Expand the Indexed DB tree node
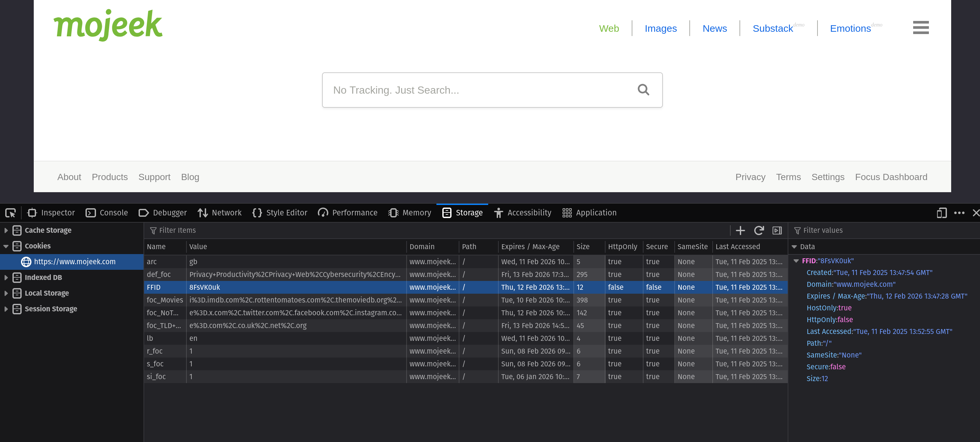980x442 pixels. pos(6,277)
